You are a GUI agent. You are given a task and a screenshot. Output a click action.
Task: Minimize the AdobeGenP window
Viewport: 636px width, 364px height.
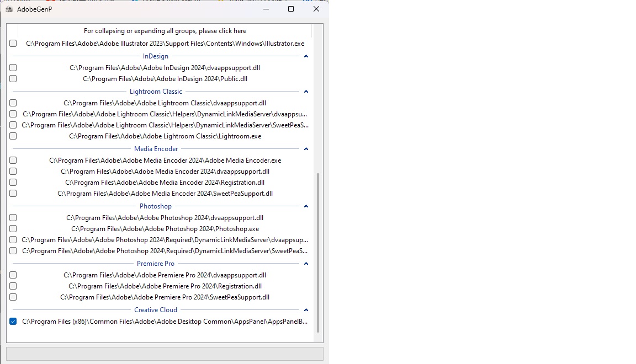click(266, 9)
